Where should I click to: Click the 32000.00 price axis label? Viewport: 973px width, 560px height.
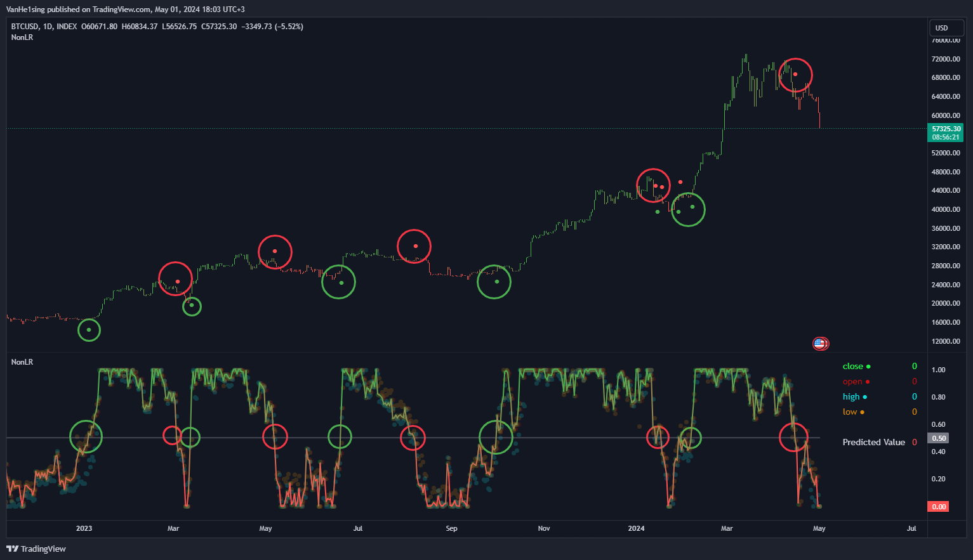pyautogui.click(x=946, y=247)
